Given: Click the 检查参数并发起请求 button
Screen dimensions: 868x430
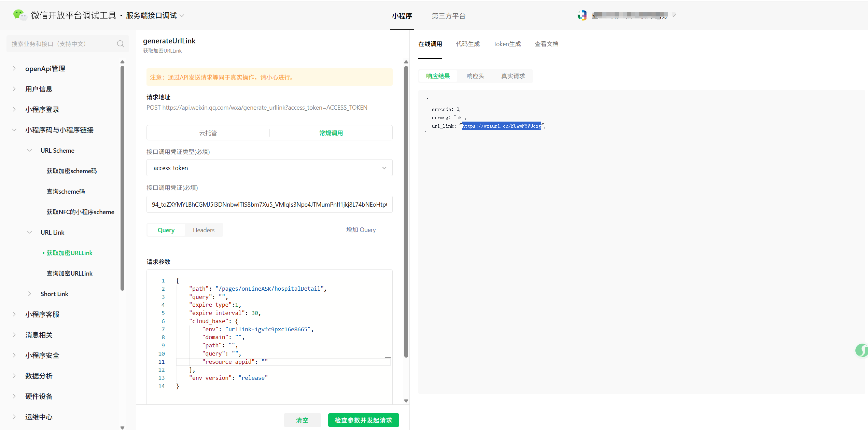Looking at the screenshot, I should [363, 420].
